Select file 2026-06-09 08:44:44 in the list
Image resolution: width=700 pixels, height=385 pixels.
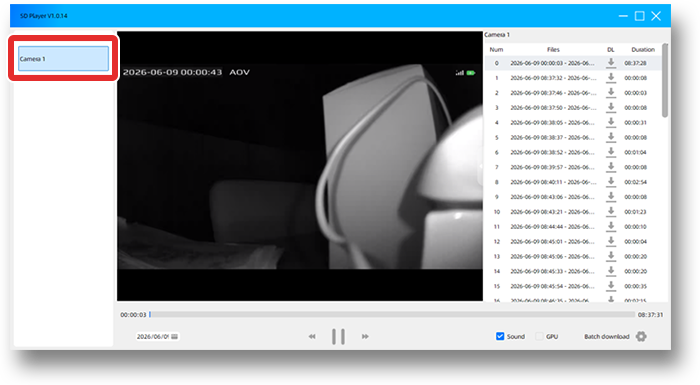(x=552, y=227)
